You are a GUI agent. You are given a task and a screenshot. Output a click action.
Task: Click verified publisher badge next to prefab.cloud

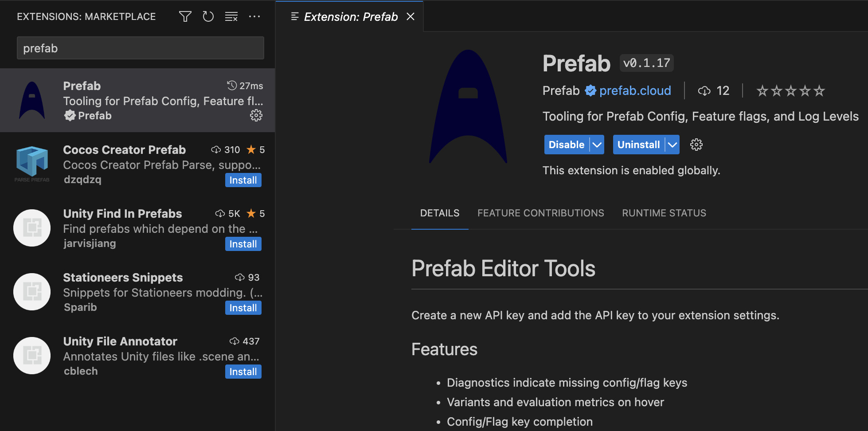tap(590, 91)
